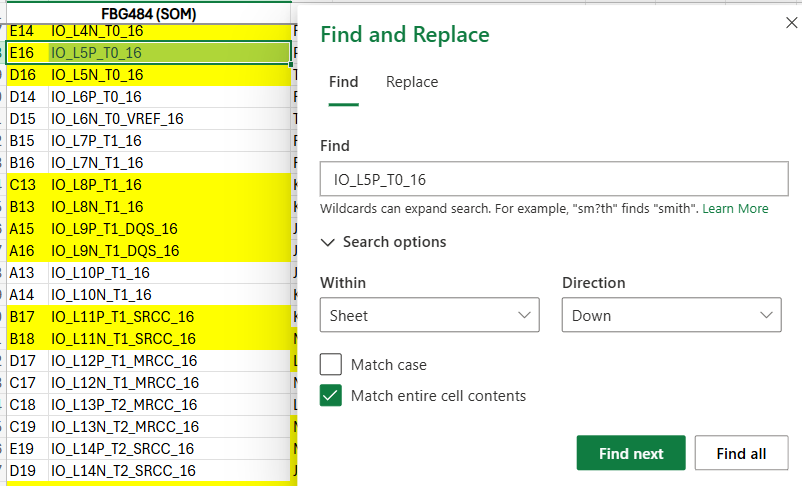Viewport: 802px width, 486px height.
Task: Select pin cell B13
Action: (x=27, y=207)
